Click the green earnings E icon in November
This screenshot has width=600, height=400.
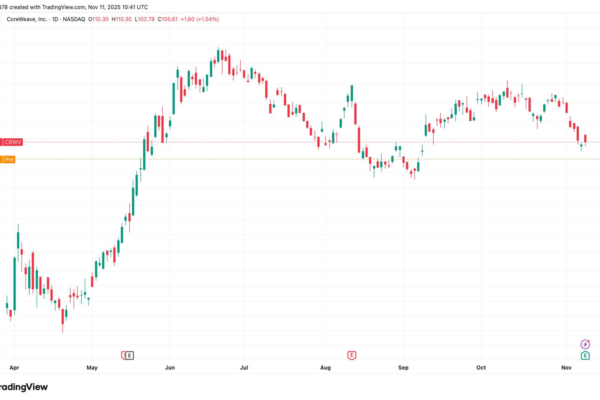pos(585,355)
